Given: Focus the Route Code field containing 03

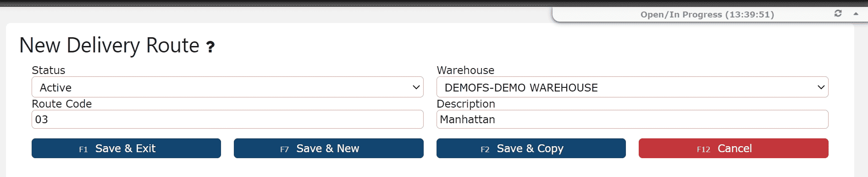Looking at the screenshot, I should pos(227,120).
